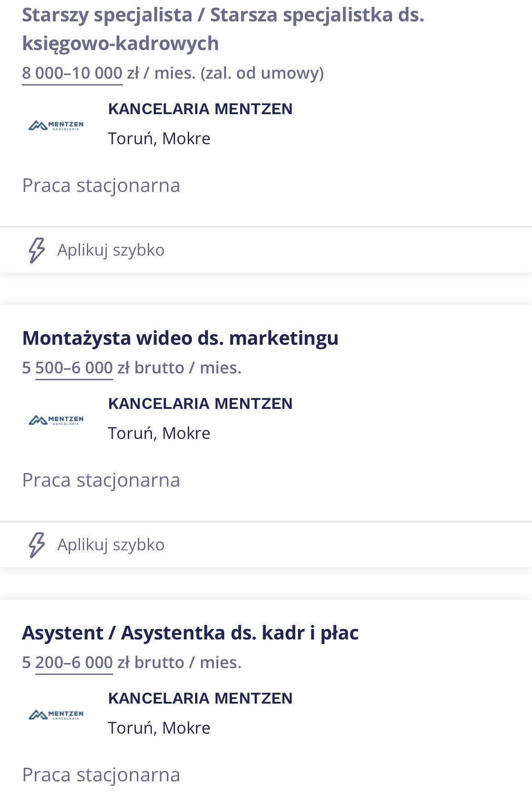Select Kancelaria Mentzen name in the Montażysta wideo listing
The height and width of the screenshot is (795, 532).
pyautogui.click(x=200, y=404)
